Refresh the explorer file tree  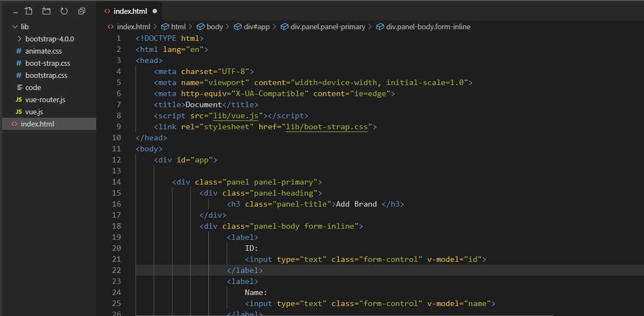64,11
